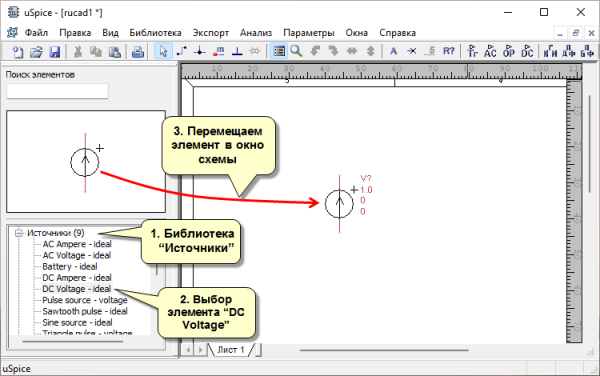Select the net label tool with letter m

pos(218,51)
